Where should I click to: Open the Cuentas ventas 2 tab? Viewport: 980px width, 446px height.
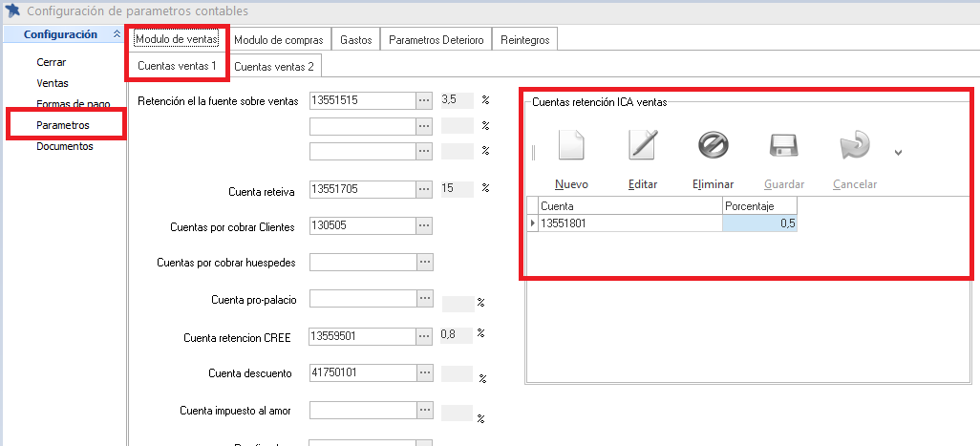pyautogui.click(x=274, y=67)
